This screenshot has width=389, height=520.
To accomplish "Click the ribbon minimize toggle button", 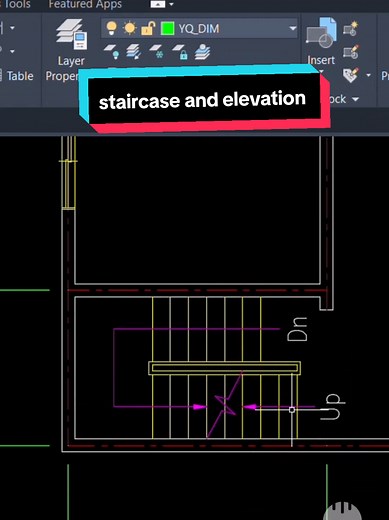I will pos(158,4).
